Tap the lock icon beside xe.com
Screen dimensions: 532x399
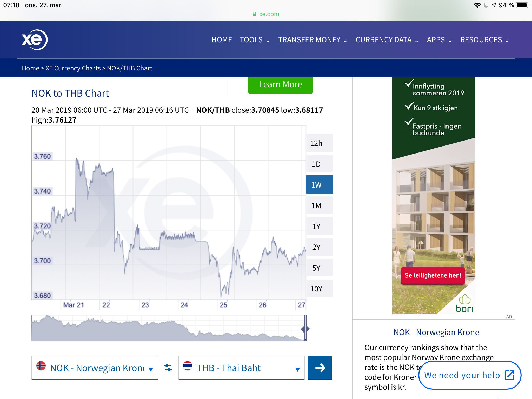coord(255,14)
